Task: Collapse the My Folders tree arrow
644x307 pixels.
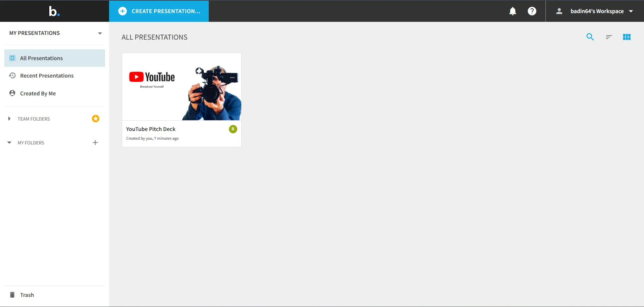Action: tap(9, 142)
